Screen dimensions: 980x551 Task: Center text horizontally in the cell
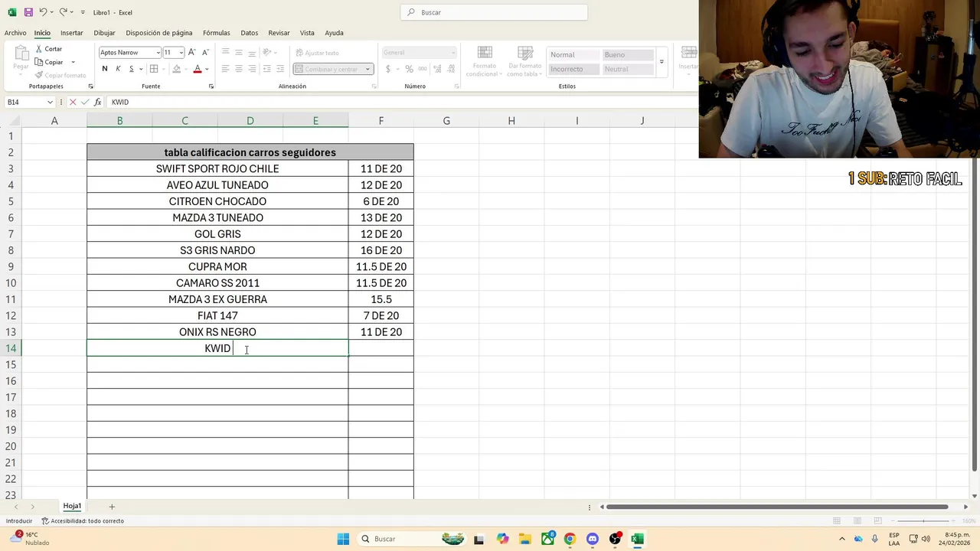(x=238, y=69)
